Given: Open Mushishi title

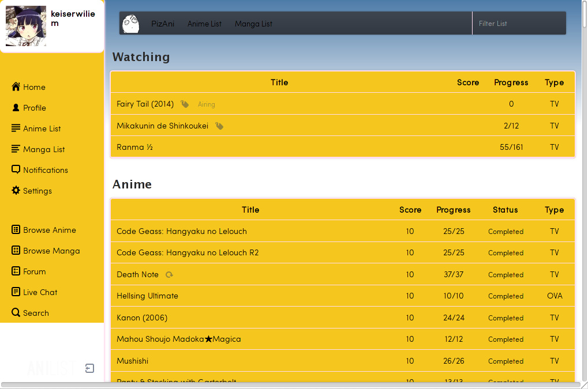Looking at the screenshot, I should [x=132, y=361].
